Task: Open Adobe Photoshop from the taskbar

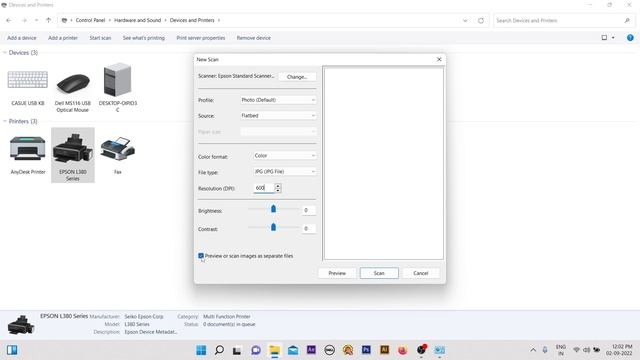Action: 366,350
